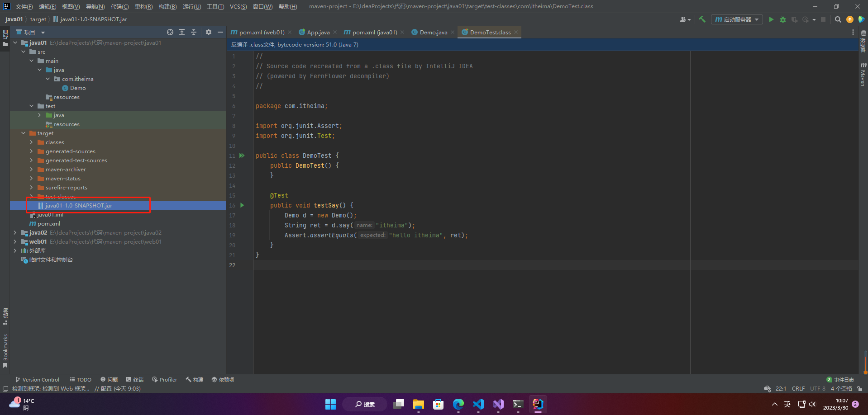Expand the java02 module tree node
Image resolution: width=868 pixels, height=415 pixels.
click(x=15, y=233)
